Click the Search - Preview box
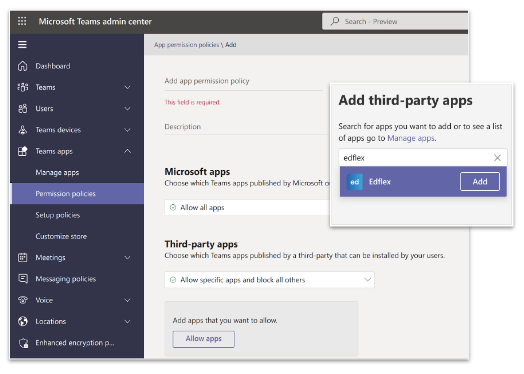The image size is (524, 374). (395, 21)
